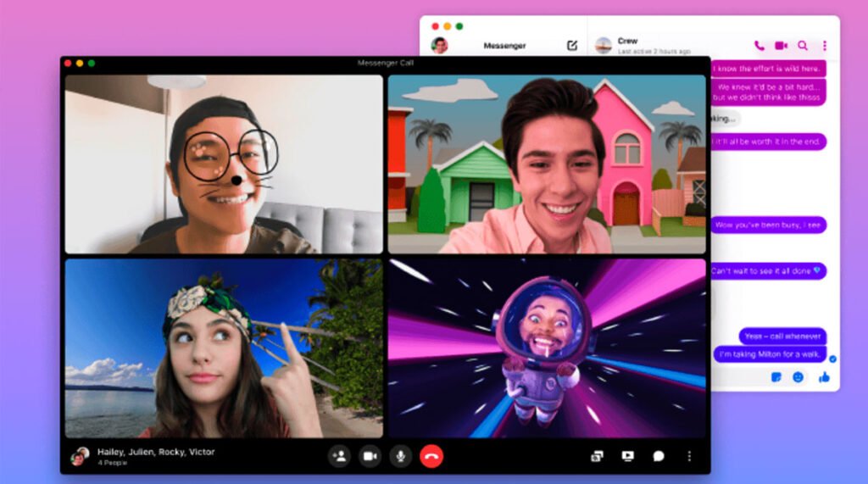This screenshot has height=484, width=868.
Task: Open the three-dot menu in Crew chat header
Action: coord(824,46)
